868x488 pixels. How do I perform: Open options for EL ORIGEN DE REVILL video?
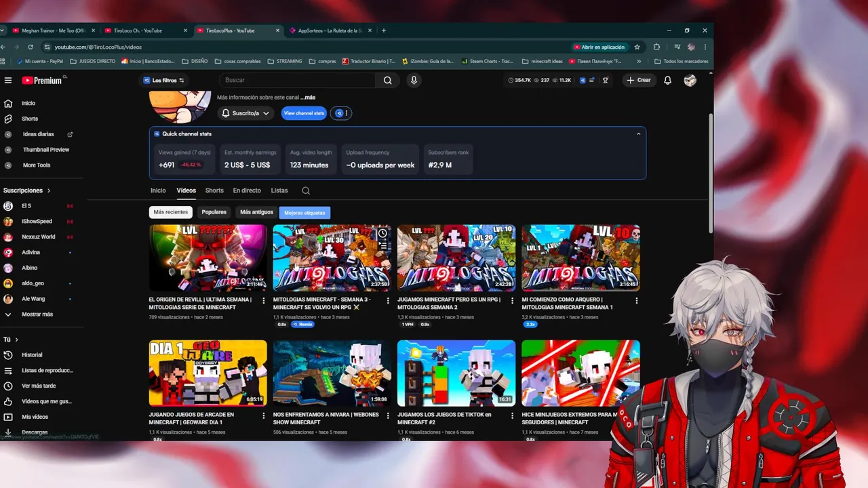[x=264, y=300]
